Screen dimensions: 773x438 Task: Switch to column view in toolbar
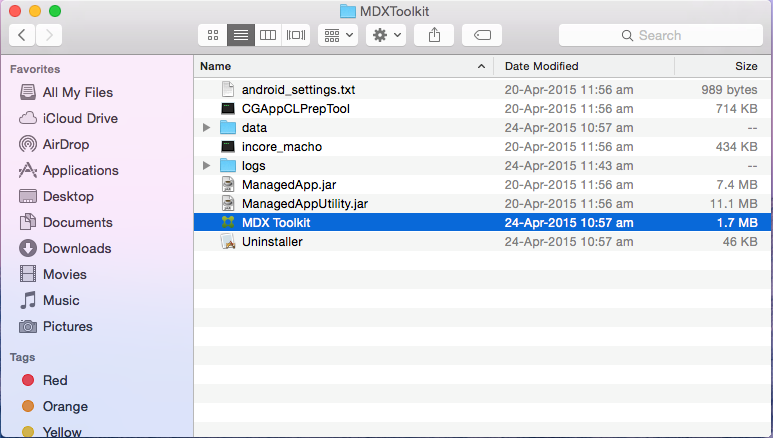(267, 35)
